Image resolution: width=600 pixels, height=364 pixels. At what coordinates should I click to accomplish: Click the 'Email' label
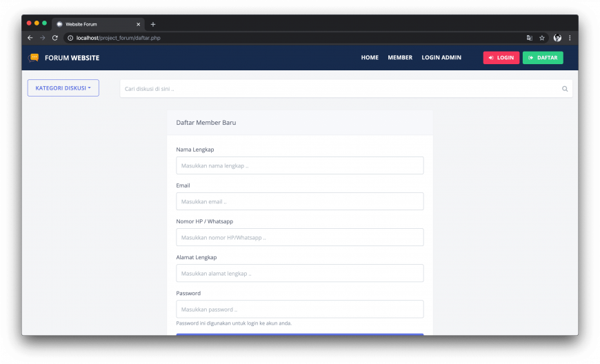click(183, 185)
